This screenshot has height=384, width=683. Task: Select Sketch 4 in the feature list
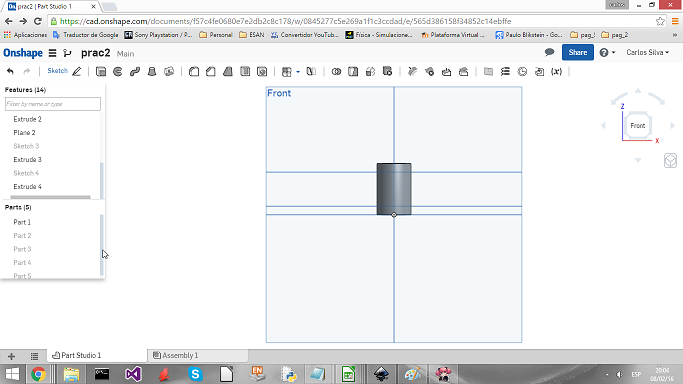coord(26,173)
